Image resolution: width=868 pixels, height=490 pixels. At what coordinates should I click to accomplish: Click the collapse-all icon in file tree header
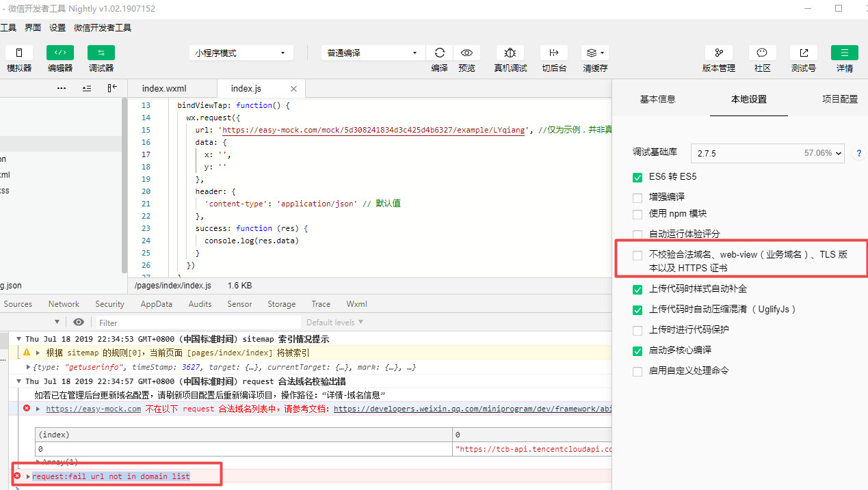click(x=87, y=88)
